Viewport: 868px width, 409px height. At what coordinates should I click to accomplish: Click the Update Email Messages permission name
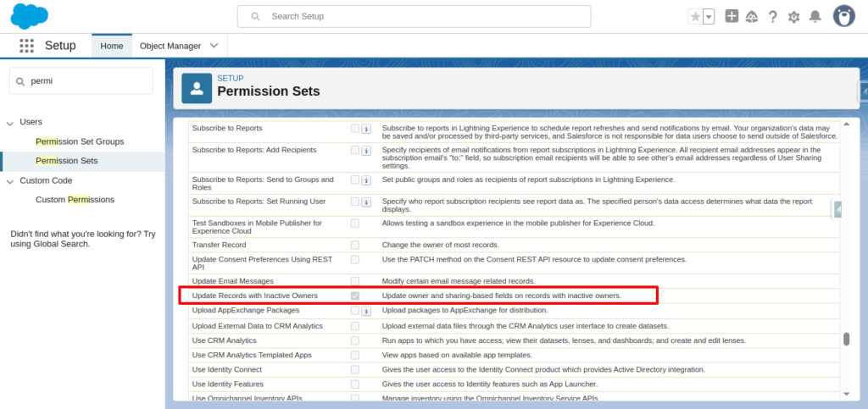click(x=232, y=281)
